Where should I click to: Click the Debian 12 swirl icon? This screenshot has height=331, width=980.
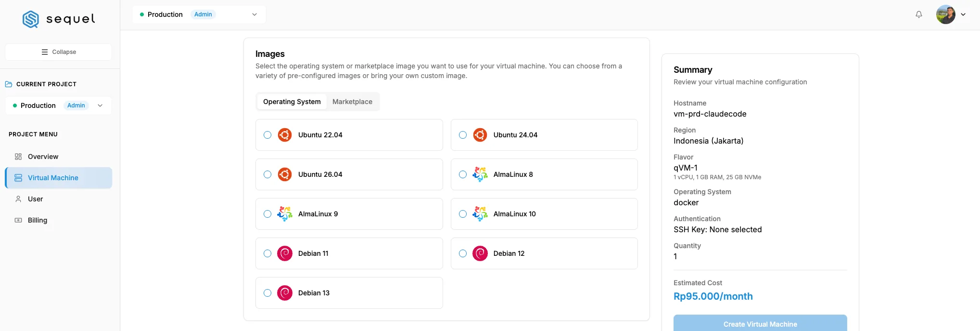[480, 253]
